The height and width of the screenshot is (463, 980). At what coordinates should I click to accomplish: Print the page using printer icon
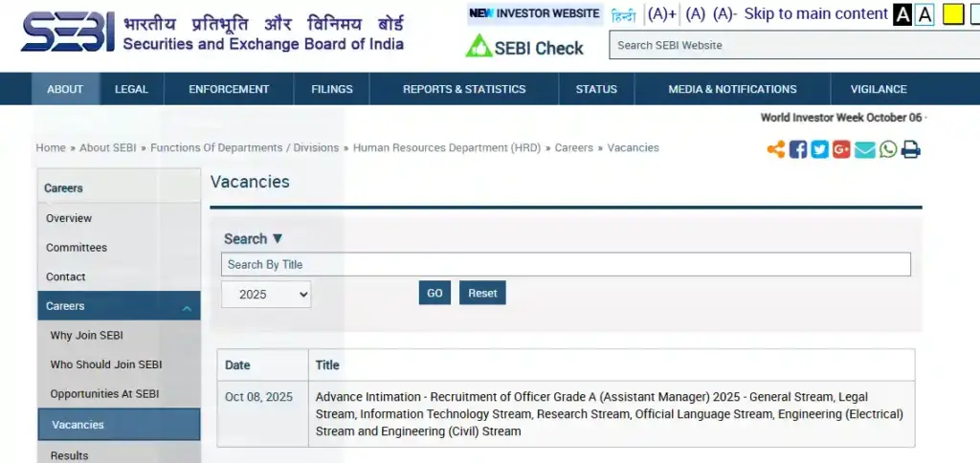point(910,149)
